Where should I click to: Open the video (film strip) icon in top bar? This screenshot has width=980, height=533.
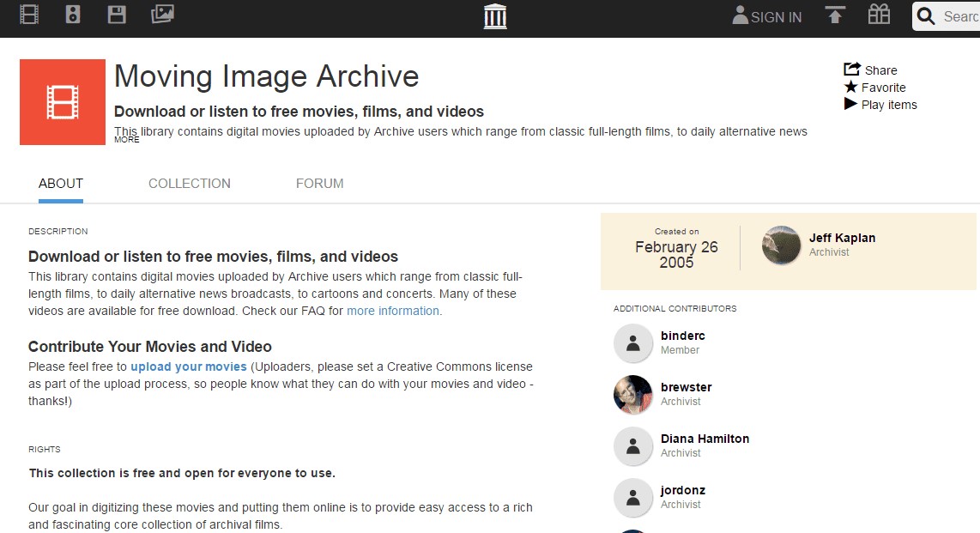(29, 15)
